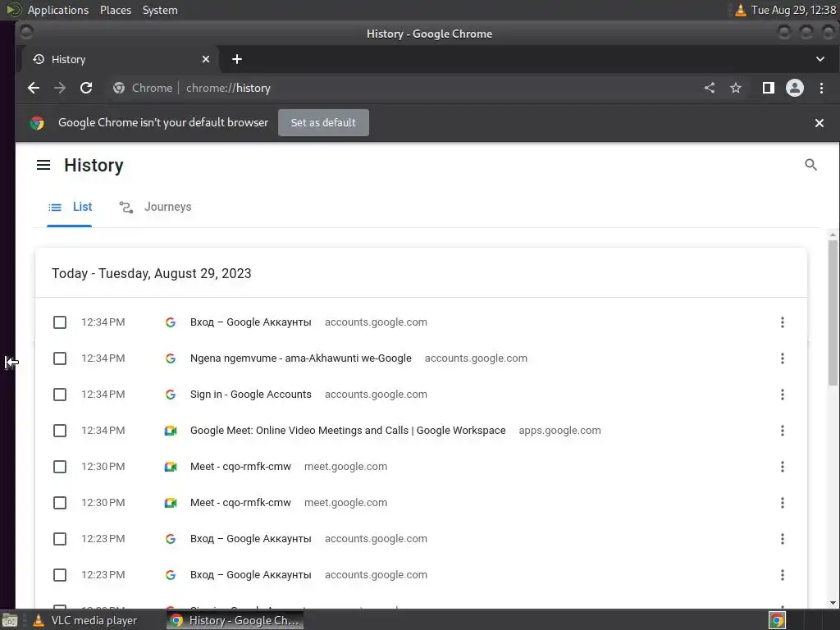This screenshot has height=630, width=840.
Task: Click the apps.google.com domain text
Action: pos(559,431)
